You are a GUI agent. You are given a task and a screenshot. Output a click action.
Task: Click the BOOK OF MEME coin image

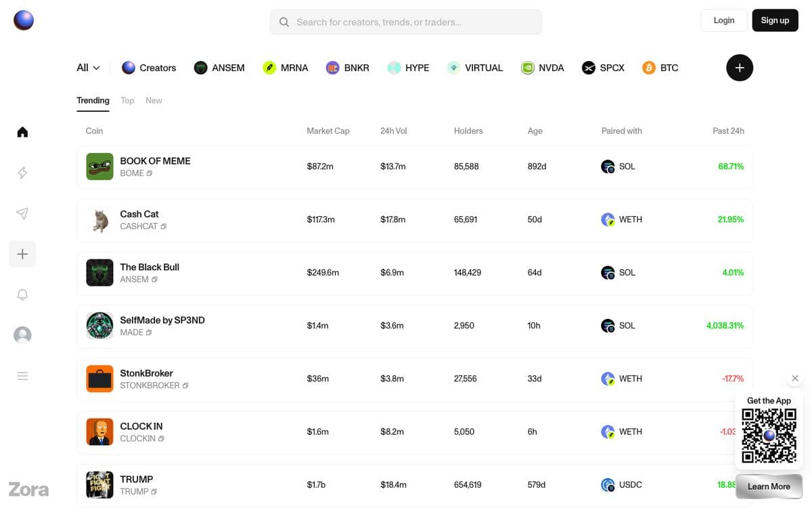pyautogui.click(x=99, y=167)
